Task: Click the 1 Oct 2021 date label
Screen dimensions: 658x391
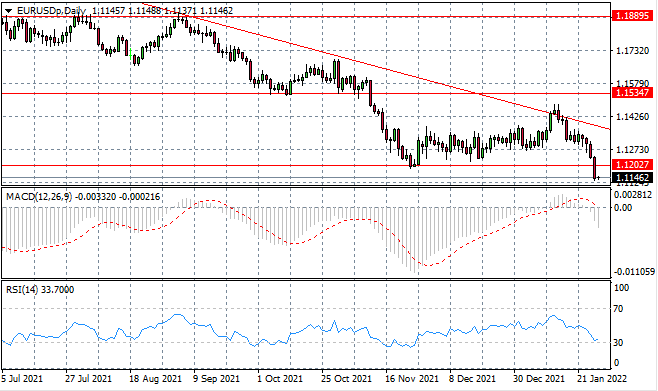Action: tap(280, 379)
